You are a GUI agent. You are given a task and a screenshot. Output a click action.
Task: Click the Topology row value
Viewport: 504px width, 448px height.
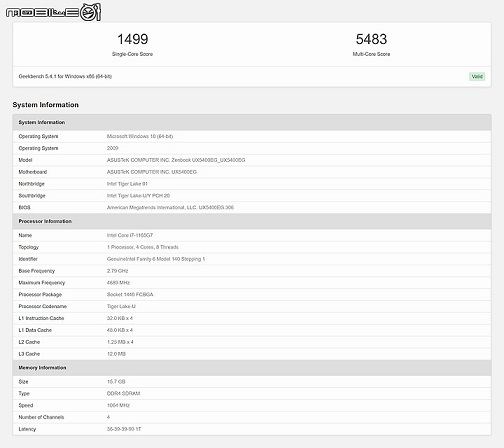click(x=143, y=247)
